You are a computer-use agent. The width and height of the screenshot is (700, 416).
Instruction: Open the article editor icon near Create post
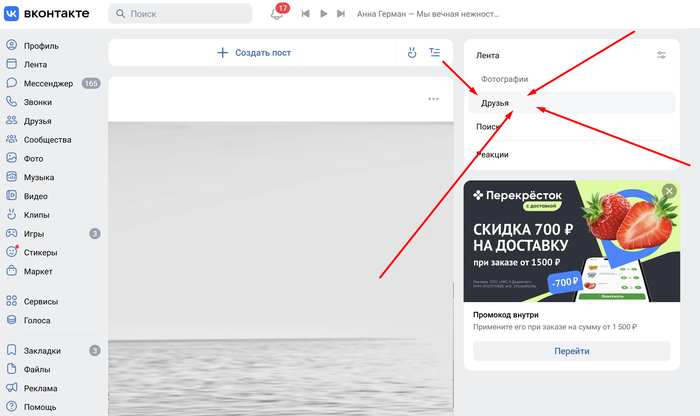point(434,52)
